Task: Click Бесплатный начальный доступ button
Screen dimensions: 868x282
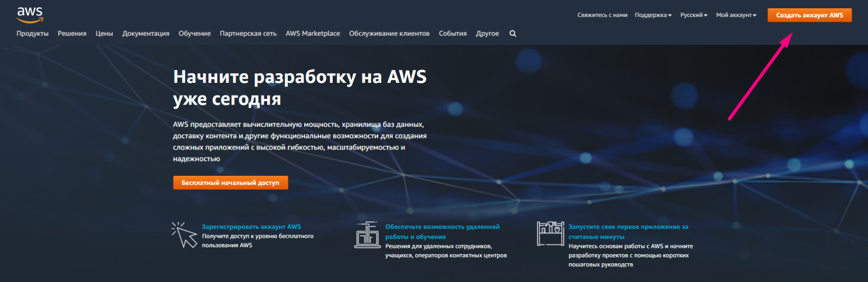Action: click(x=231, y=183)
